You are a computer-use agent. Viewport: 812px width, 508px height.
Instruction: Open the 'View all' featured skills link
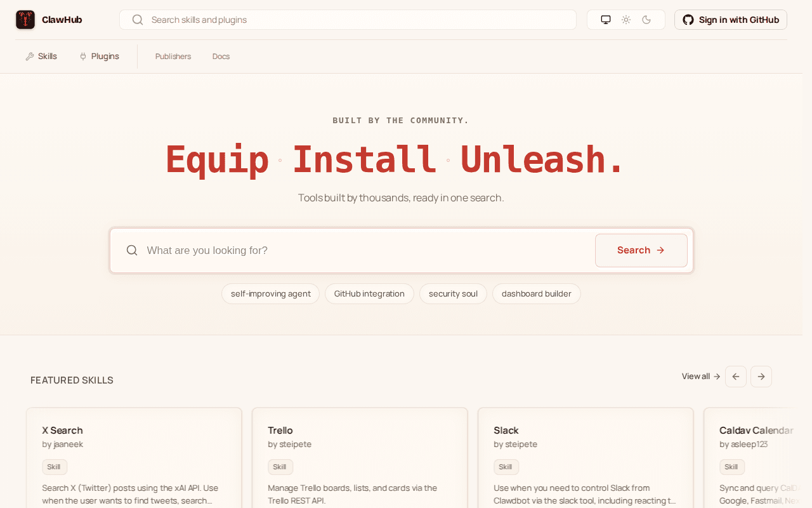[x=701, y=377]
